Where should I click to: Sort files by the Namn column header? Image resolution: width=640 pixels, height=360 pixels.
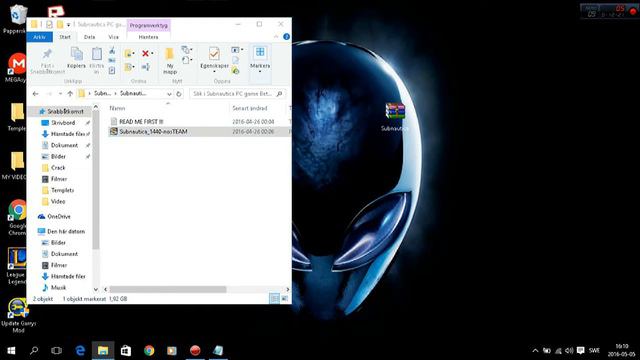point(117,108)
